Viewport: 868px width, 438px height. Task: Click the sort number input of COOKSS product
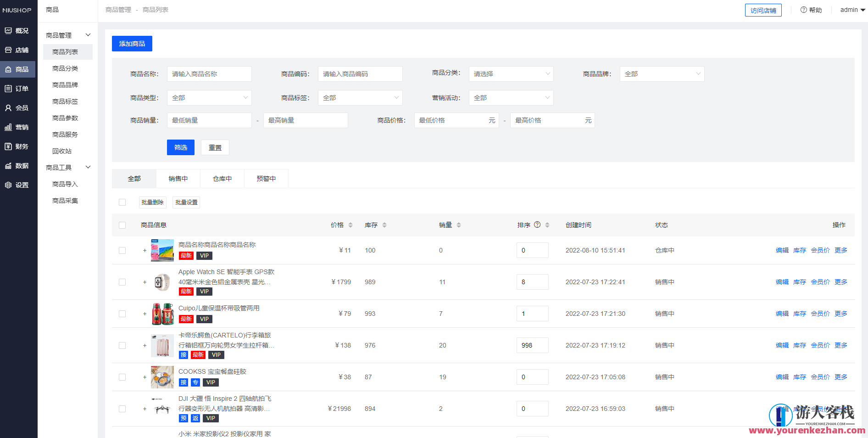(532, 376)
